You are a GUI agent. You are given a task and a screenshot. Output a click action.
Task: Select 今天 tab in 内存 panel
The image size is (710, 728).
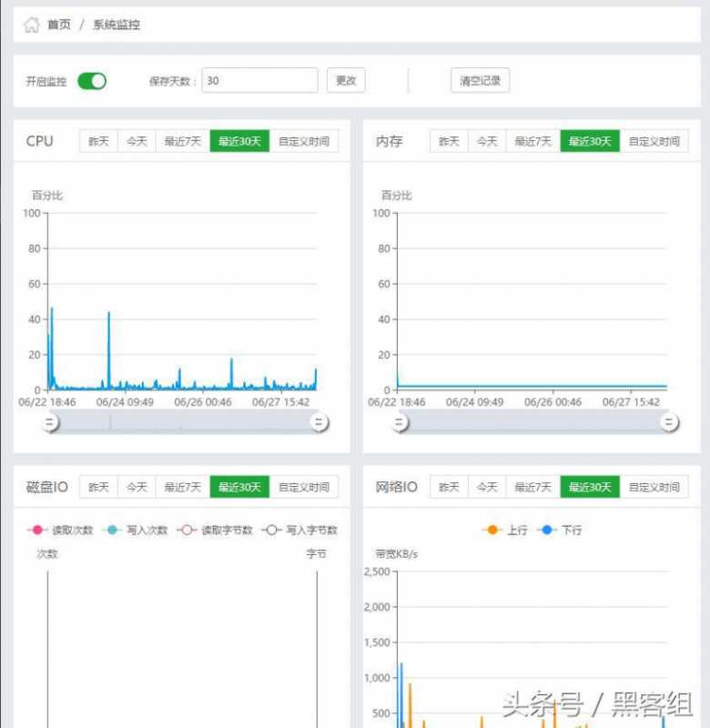(x=487, y=141)
